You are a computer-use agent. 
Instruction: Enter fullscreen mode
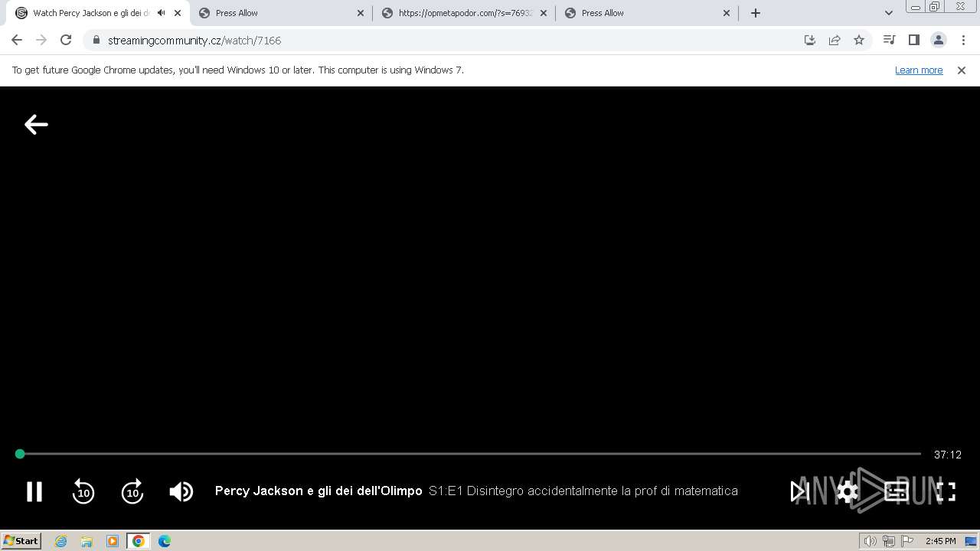946,491
